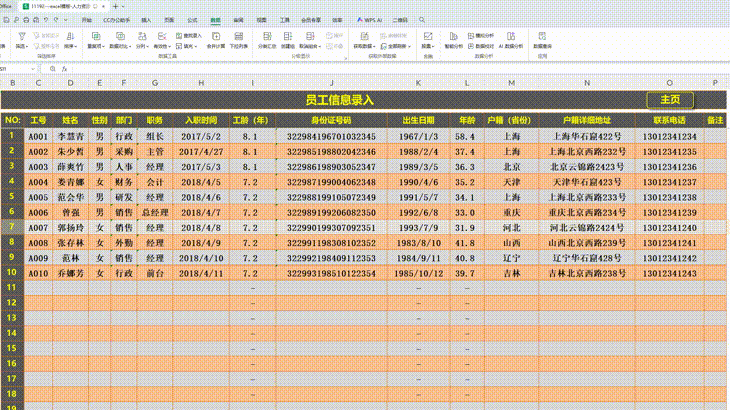Click the Undo arrow in quick toolbar
This screenshot has height=410, width=730.
pos(46,20)
